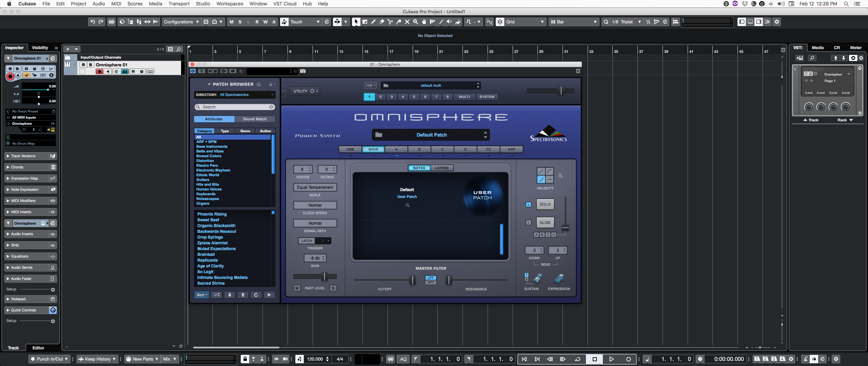Click the refresh patch list icon

[256, 295]
